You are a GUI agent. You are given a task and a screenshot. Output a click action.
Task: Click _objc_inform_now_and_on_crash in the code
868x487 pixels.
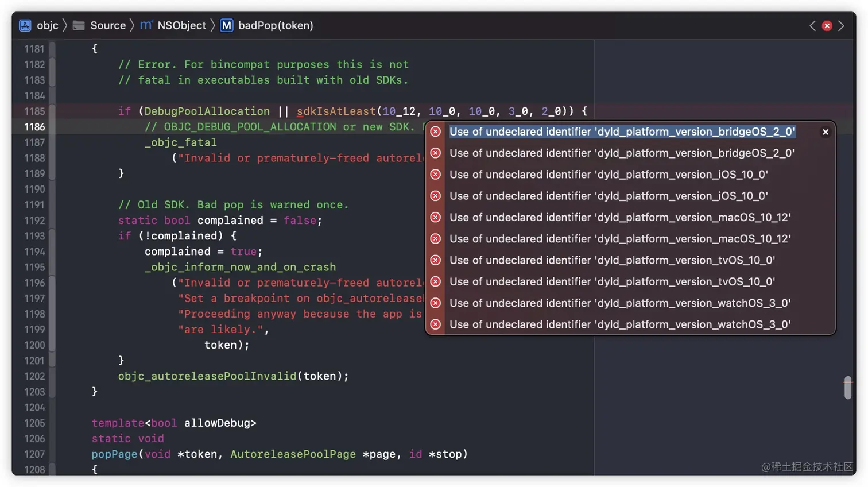click(240, 268)
